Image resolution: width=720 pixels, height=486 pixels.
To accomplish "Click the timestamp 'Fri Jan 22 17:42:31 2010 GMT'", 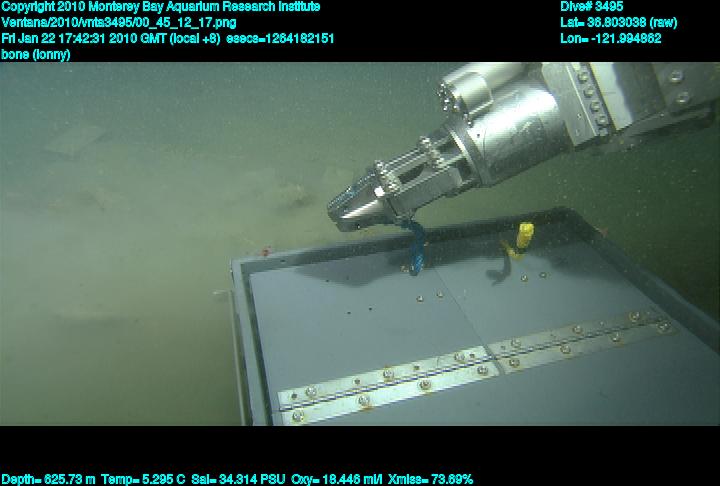I will (x=84, y=38).
